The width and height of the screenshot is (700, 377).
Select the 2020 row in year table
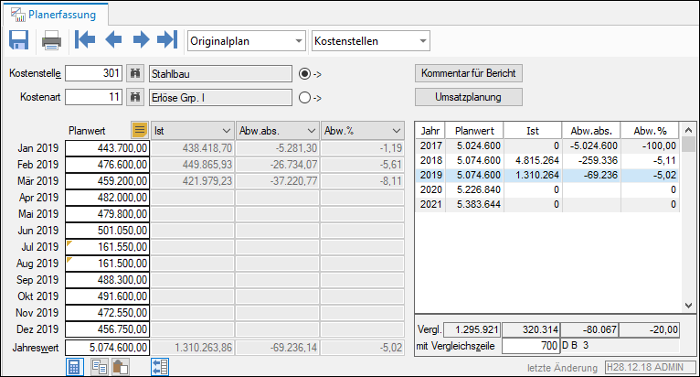[x=547, y=190]
